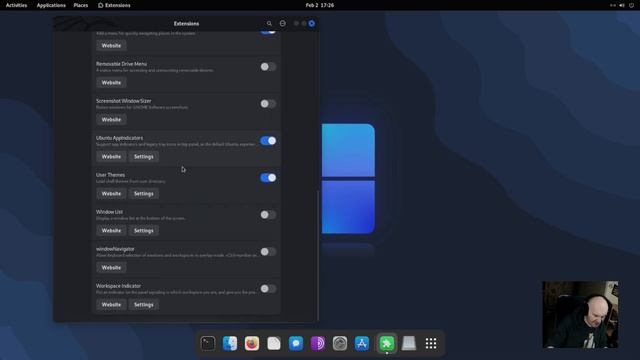Select the 'windowNavigator' title
Viewport: 640px width, 360px height.
click(115, 249)
